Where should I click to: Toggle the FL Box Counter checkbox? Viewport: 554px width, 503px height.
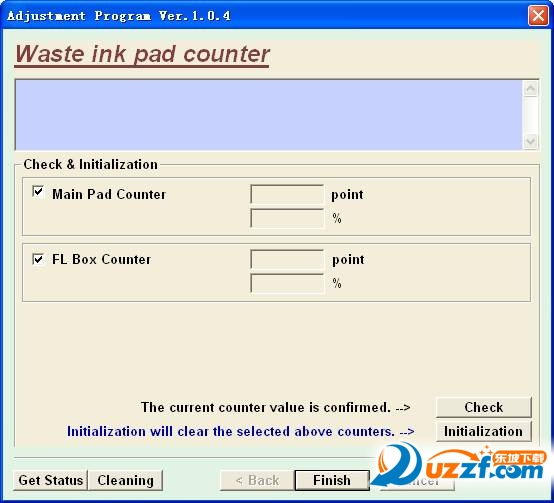pos(38,259)
